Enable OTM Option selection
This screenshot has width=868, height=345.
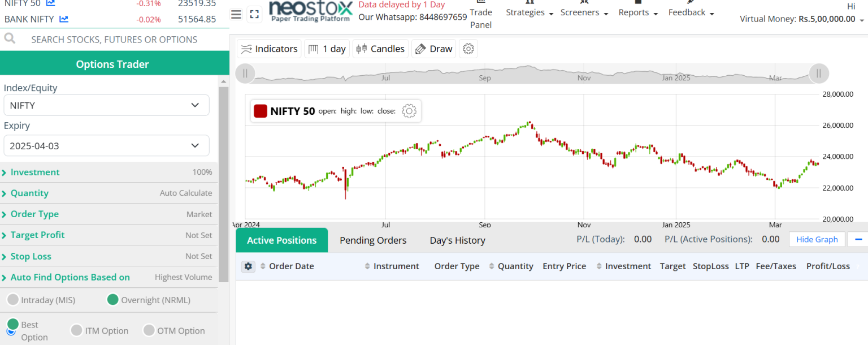pyautogui.click(x=149, y=330)
